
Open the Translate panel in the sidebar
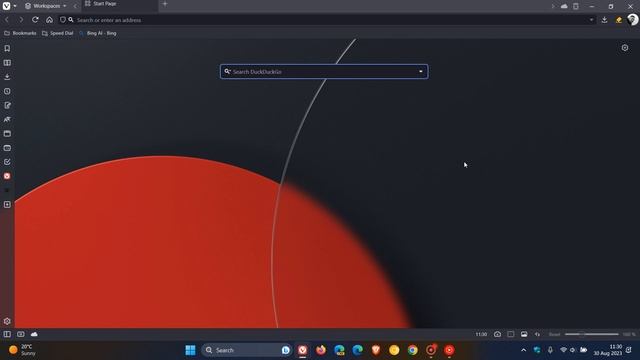click(x=7, y=119)
